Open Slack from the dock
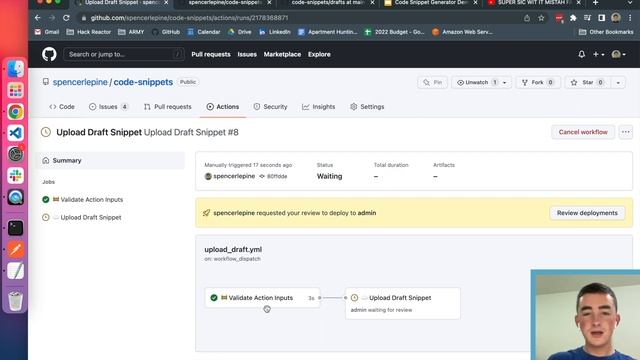This screenshot has height=360, width=640. coord(16,176)
